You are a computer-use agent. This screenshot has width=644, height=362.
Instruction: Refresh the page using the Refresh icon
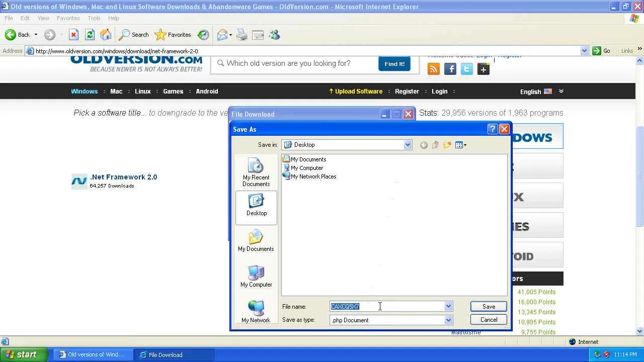point(90,35)
